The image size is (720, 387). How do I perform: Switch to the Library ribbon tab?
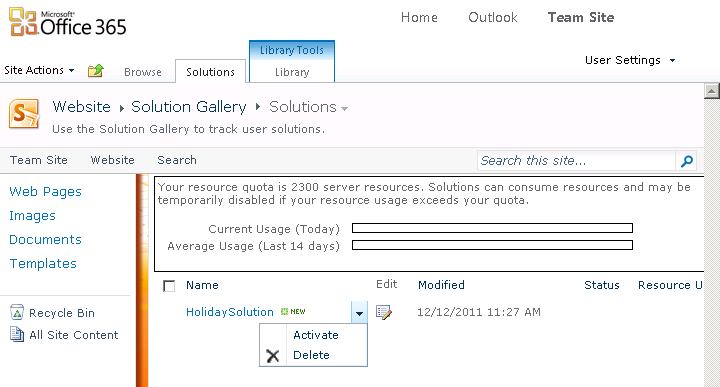coord(292,72)
